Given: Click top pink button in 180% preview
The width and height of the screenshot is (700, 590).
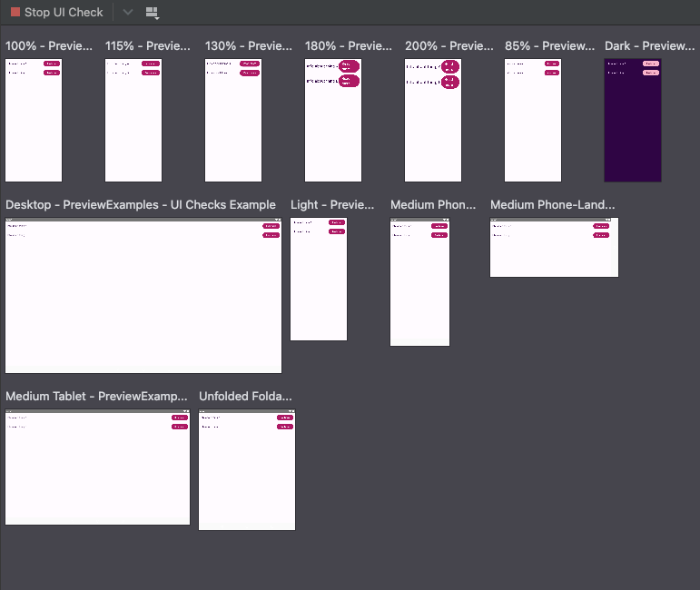Looking at the screenshot, I should [350, 66].
